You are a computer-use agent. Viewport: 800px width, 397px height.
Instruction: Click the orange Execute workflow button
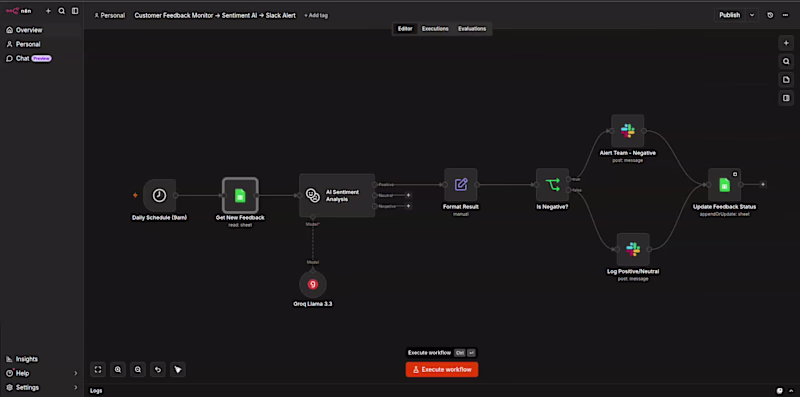point(442,369)
